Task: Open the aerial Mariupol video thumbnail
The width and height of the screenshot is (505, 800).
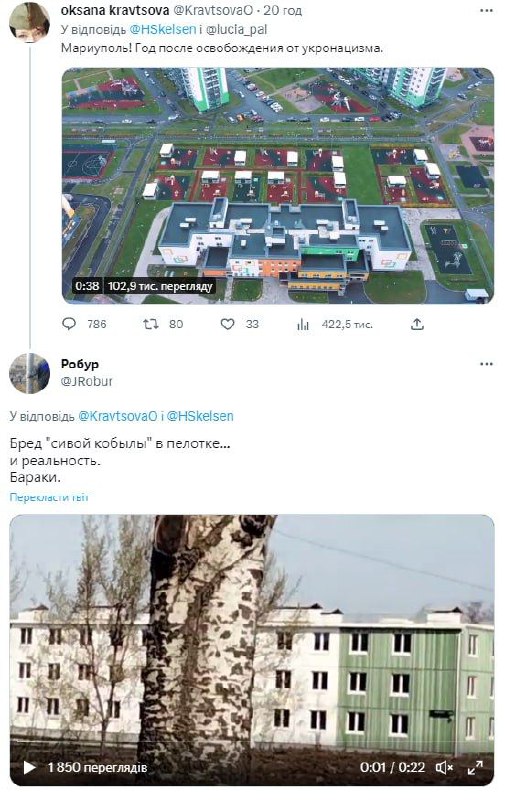Action: pyautogui.click(x=277, y=186)
